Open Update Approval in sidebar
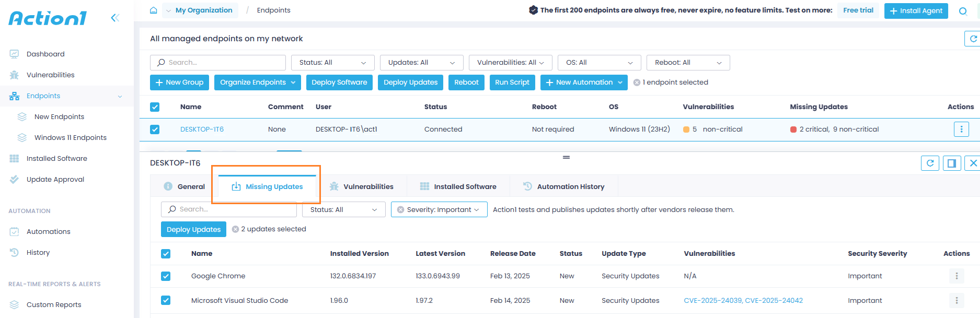980x318 pixels. pyautogui.click(x=55, y=180)
